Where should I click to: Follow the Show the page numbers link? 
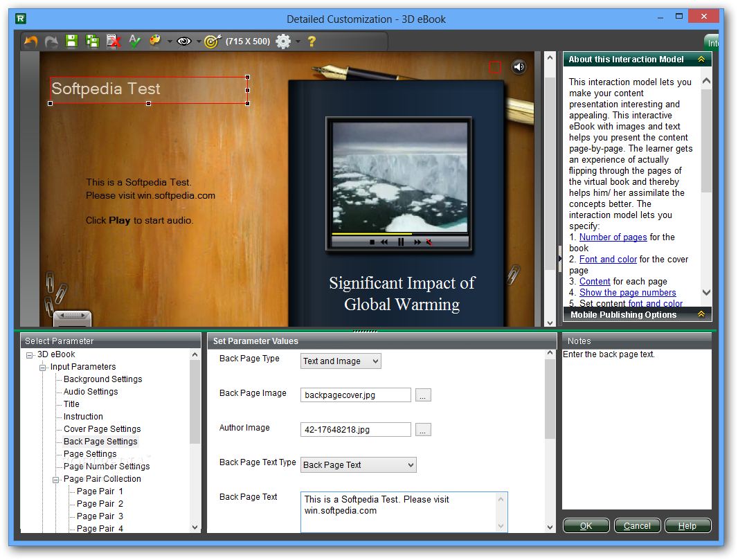click(627, 292)
